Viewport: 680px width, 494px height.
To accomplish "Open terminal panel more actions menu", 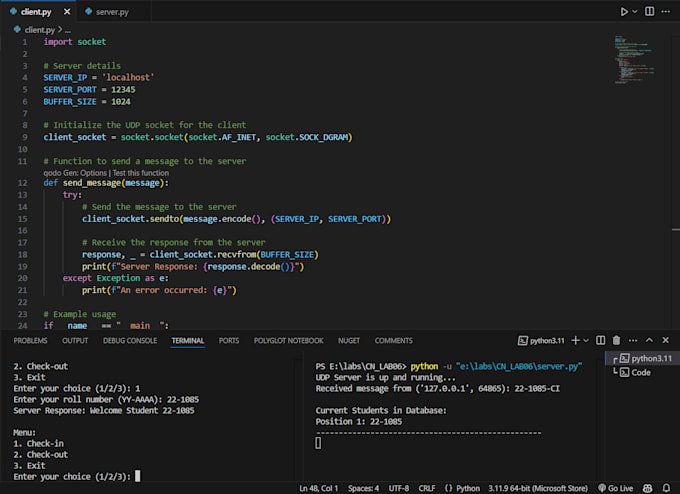I will point(633,340).
